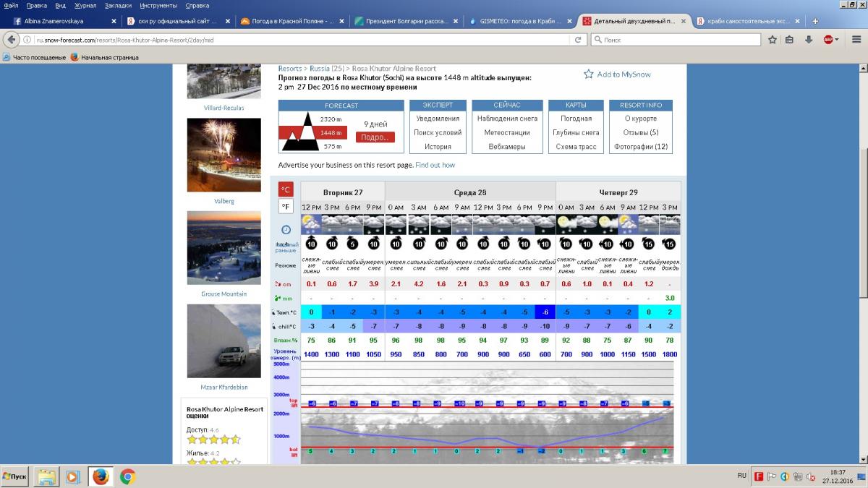Click the RU language indicator in tray
This screenshot has width=868, height=488.
coord(742,475)
